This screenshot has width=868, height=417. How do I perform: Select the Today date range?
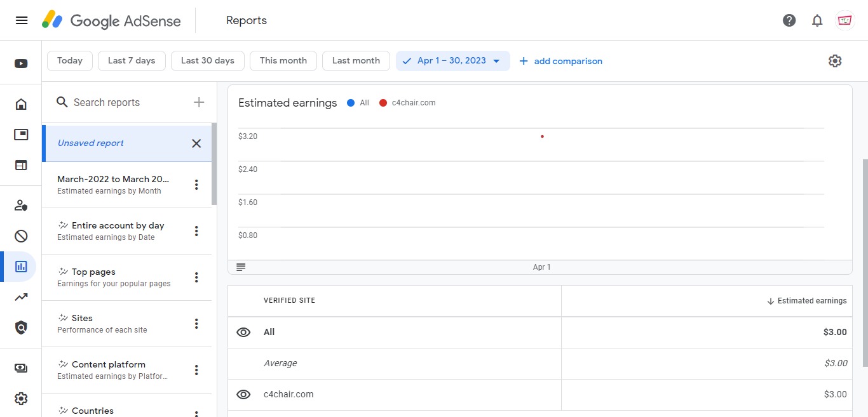tap(70, 61)
